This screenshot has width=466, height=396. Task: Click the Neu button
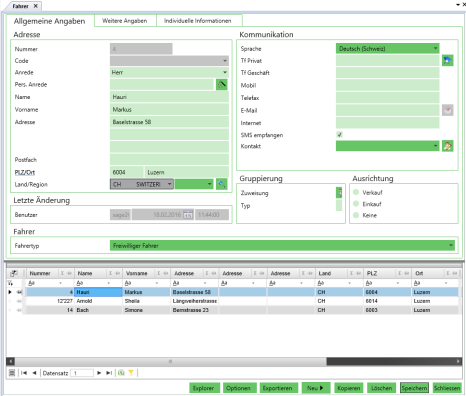point(315,388)
